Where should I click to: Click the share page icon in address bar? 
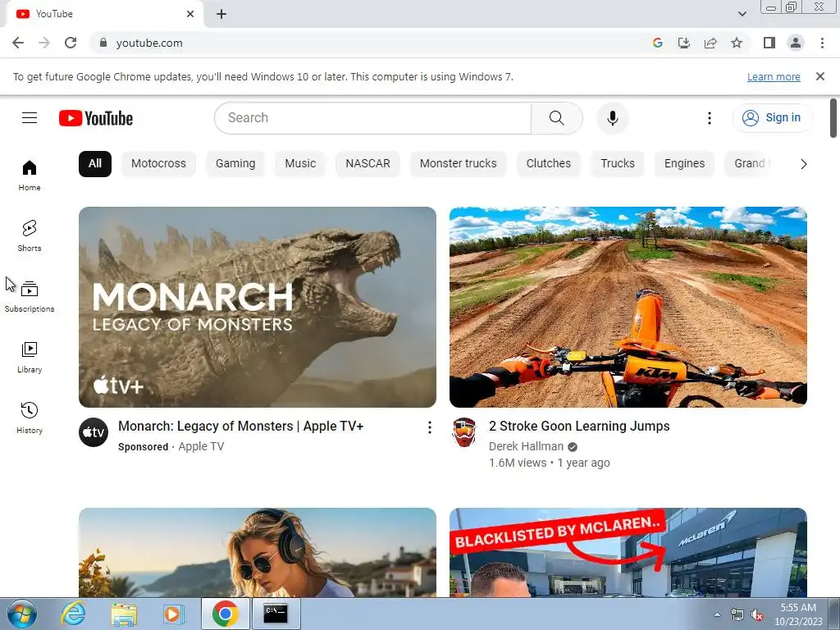710,43
